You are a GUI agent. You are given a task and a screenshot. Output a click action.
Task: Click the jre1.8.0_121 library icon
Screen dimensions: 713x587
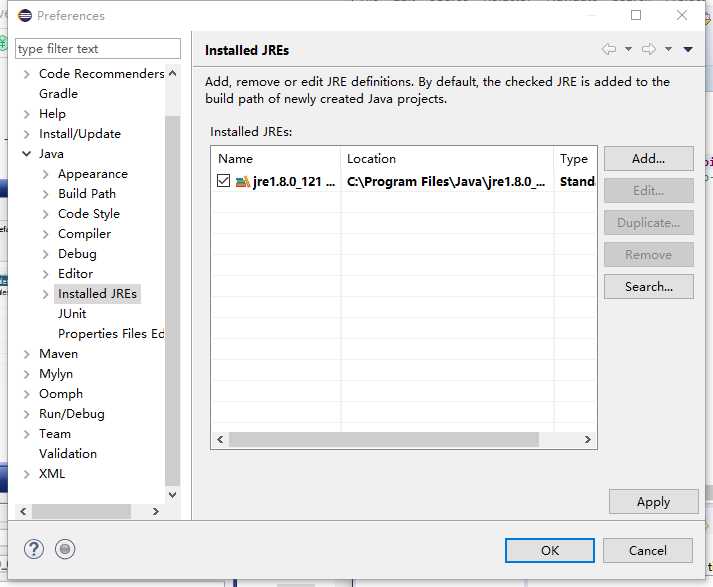coord(243,181)
